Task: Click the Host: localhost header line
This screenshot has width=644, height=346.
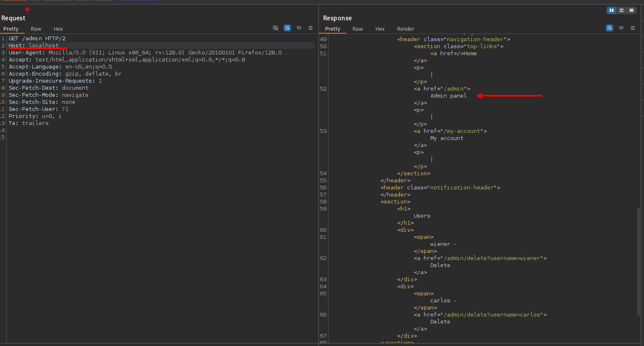Action: pos(34,46)
